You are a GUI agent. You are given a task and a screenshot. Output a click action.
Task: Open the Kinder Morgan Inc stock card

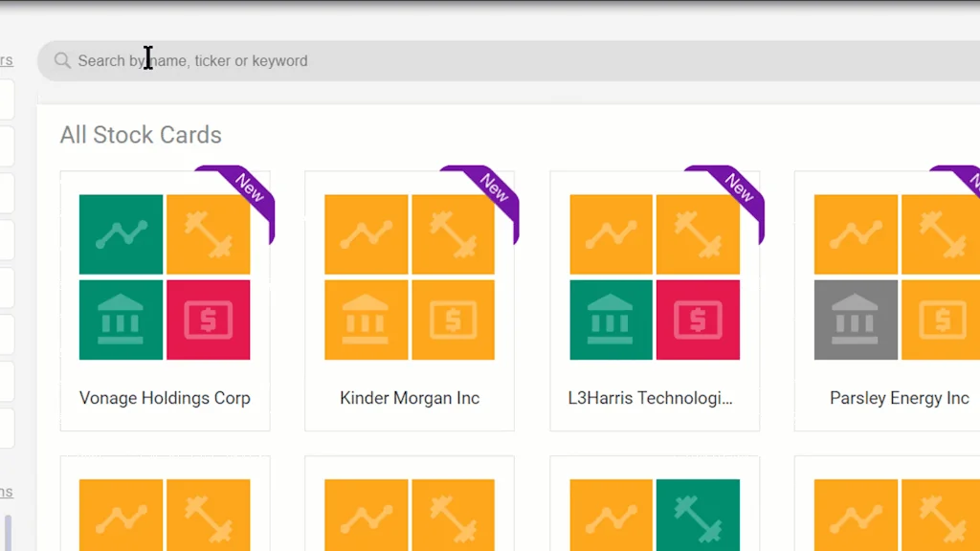coord(410,398)
